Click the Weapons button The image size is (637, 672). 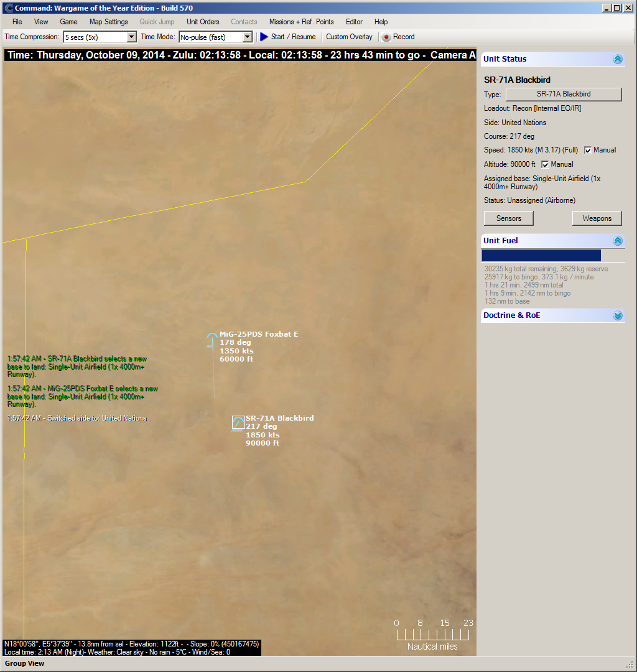[597, 218]
